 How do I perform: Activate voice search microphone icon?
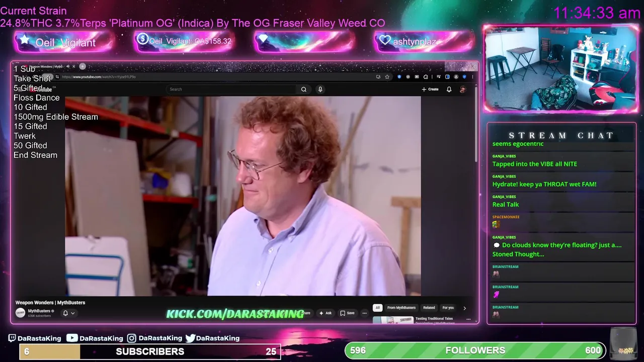click(320, 89)
